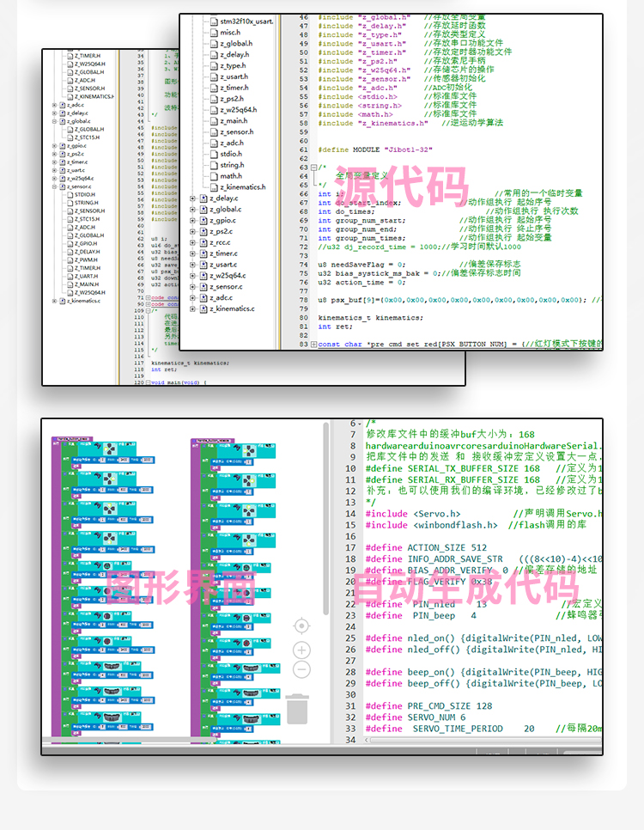This screenshot has height=830, width=644.
Task: Open string.h in the project tree
Action: coord(231,165)
